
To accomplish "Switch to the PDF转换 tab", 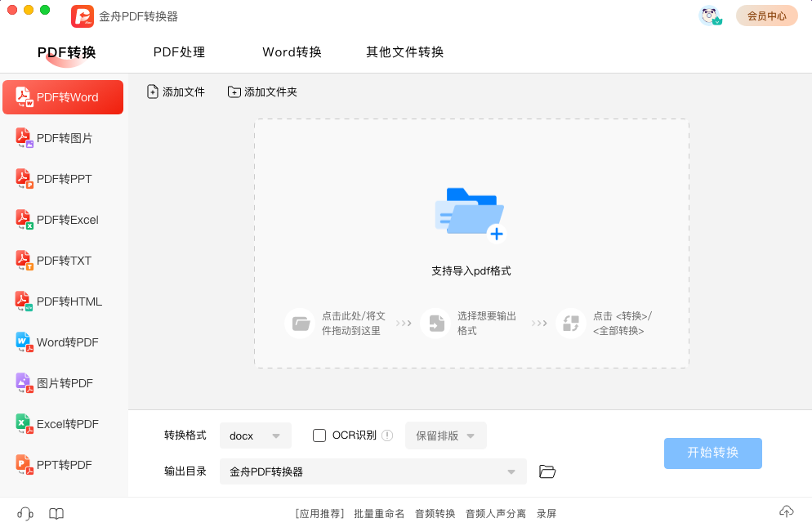I will 66,52.
